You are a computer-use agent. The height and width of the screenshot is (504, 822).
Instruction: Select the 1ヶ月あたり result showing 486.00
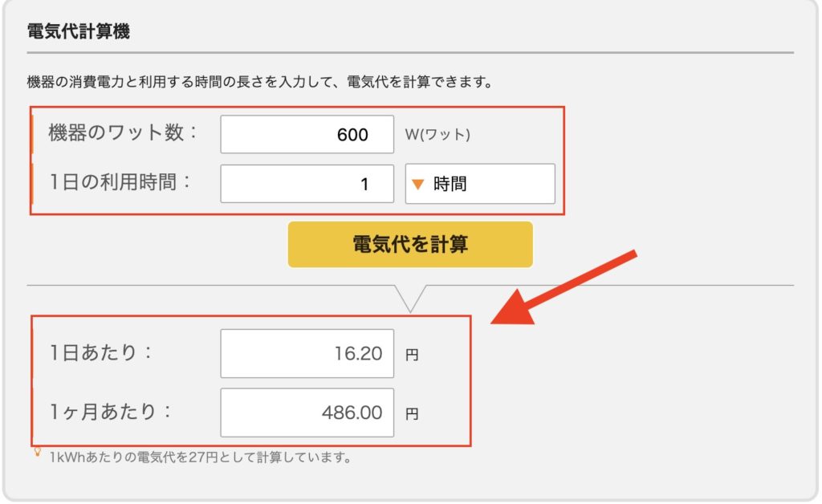pyautogui.click(x=307, y=413)
